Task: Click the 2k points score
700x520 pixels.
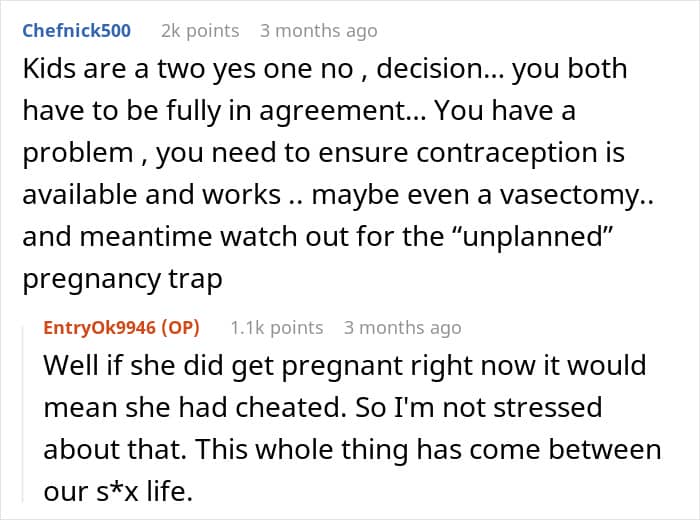Action: 200,31
